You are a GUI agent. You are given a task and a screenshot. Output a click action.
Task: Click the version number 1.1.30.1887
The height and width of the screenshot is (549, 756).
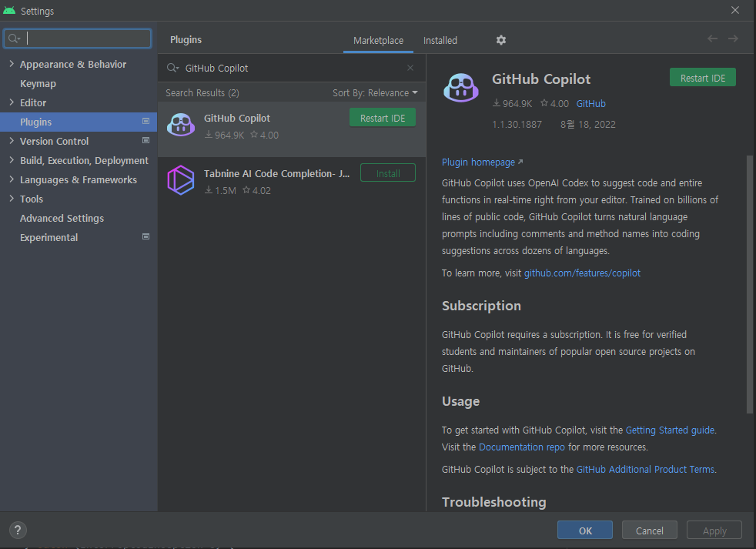click(x=517, y=125)
